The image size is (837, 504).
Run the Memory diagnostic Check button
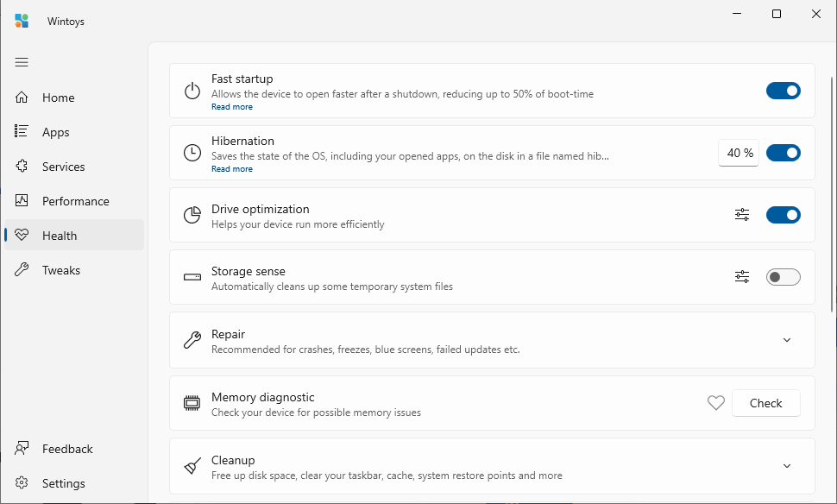tap(766, 403)
